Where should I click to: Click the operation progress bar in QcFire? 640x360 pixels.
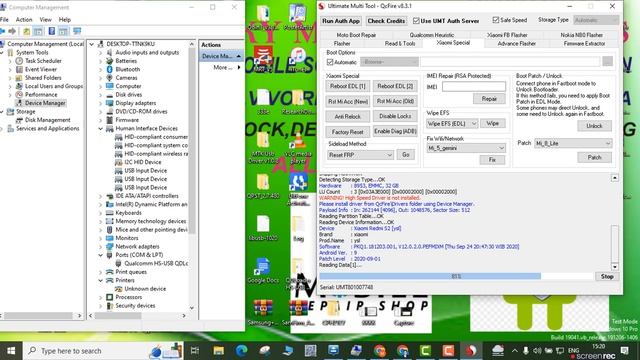(456, 276)
